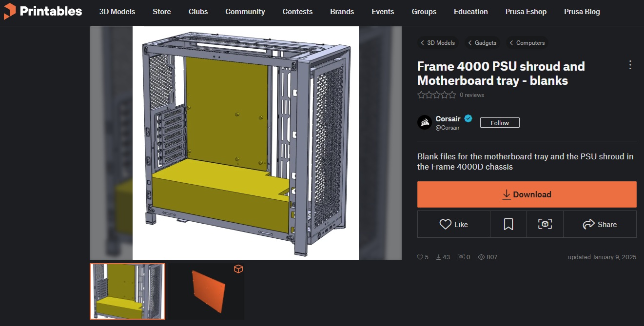Screen dimensions: 644x326
Task: Open the Store menu item
Action: (162, 12)
